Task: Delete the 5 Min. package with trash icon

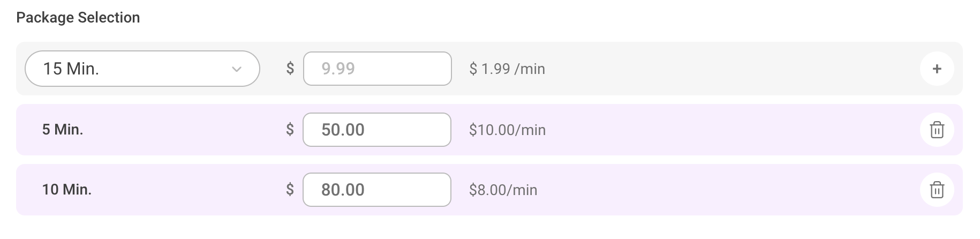Action: pos(937,130)
